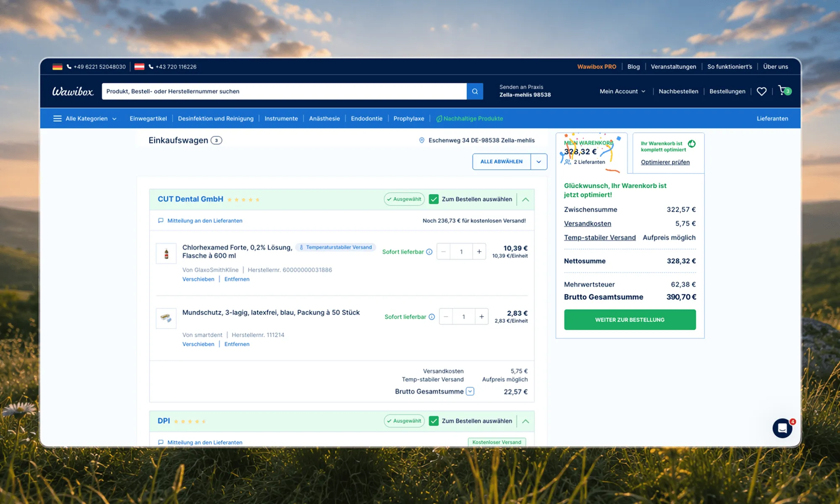Click WEITER ZUR BESTELLUNG button
840x504 pixels.
630,320
